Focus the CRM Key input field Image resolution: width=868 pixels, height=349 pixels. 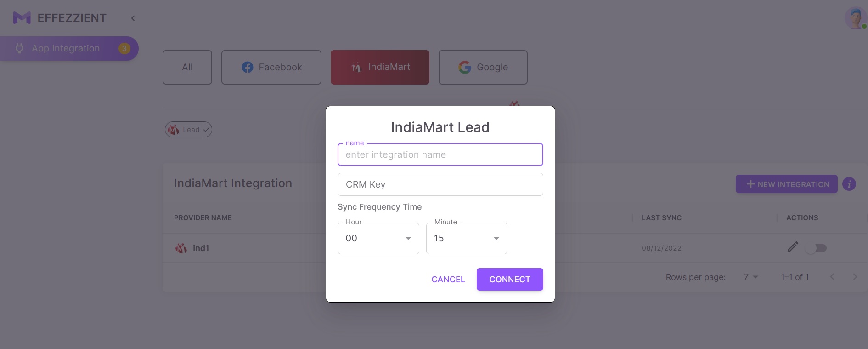[440, 184]
